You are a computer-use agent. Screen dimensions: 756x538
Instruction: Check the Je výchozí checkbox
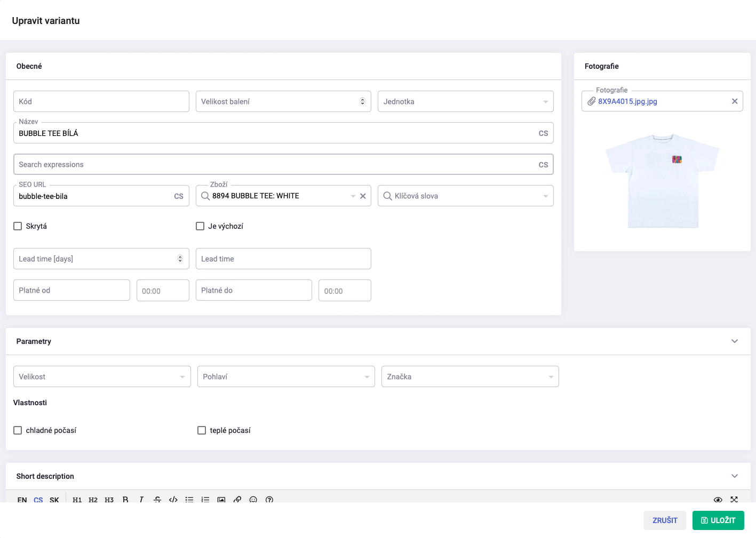coord(200,226)
